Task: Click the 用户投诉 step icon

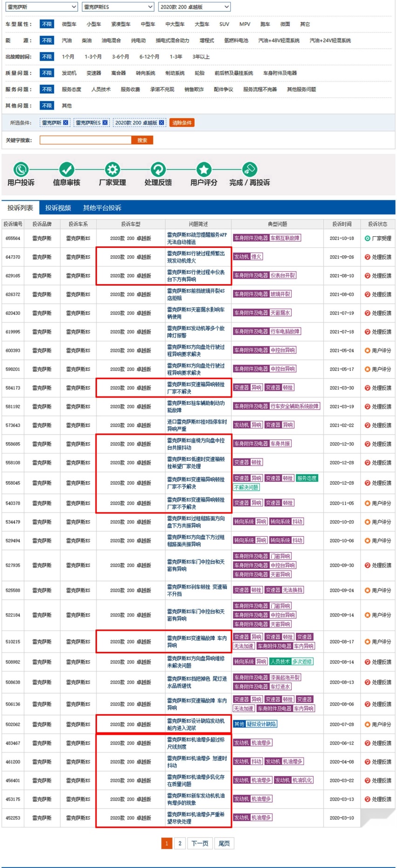Action: 21,170
